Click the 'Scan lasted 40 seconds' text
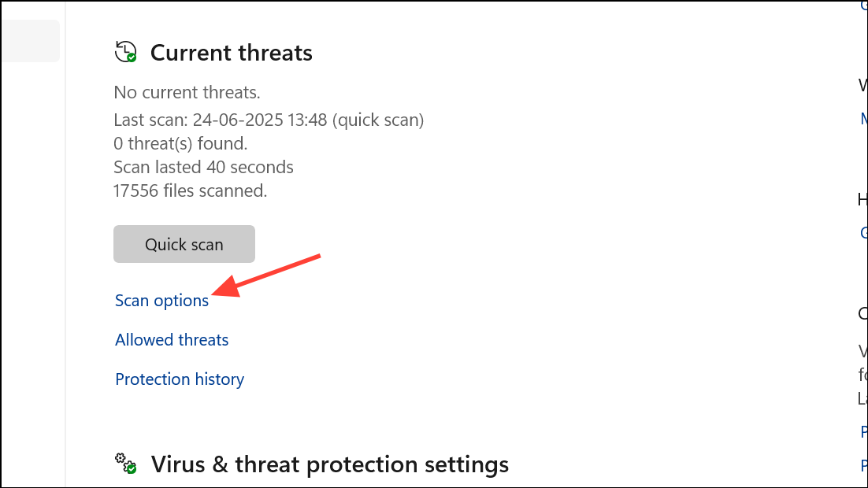 point(203,168)
